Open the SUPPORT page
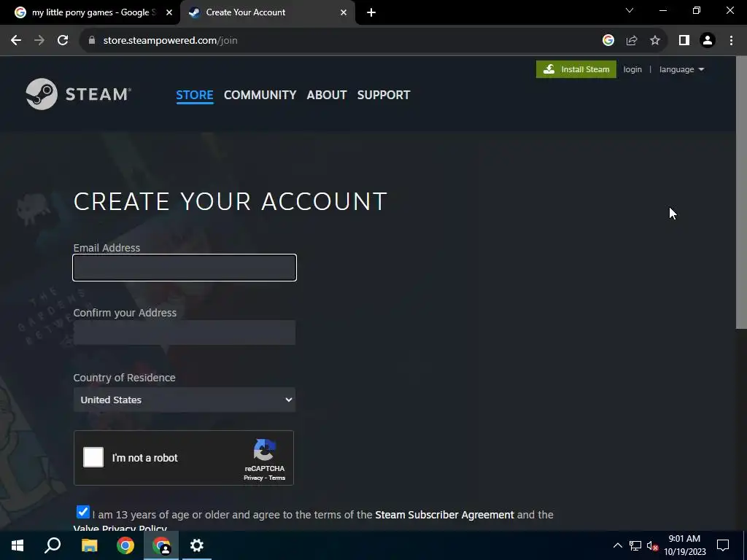This screenshot has width=747, height=560. 384,95
